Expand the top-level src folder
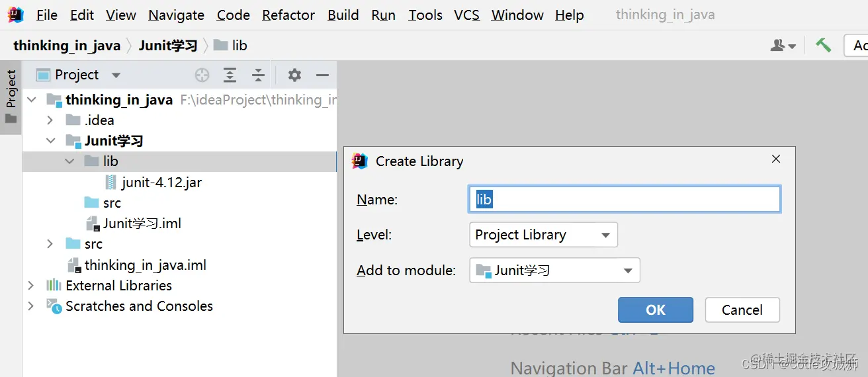The width and height of the screenshot is (868, 377). point(50,244)
